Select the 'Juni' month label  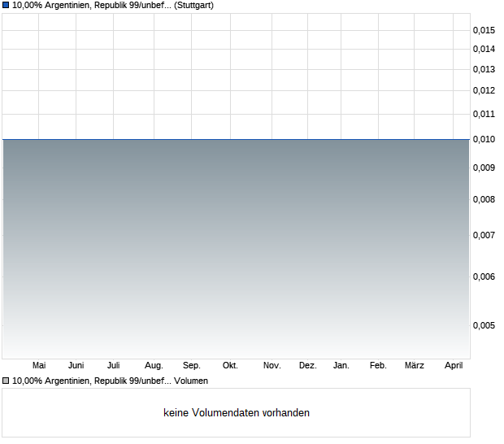(x=76, y=366)
